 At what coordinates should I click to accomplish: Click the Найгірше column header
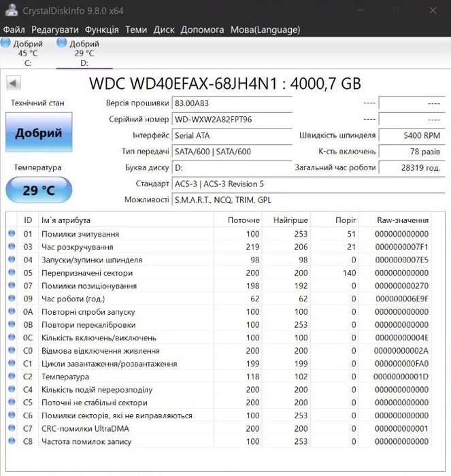click(286, 220)
